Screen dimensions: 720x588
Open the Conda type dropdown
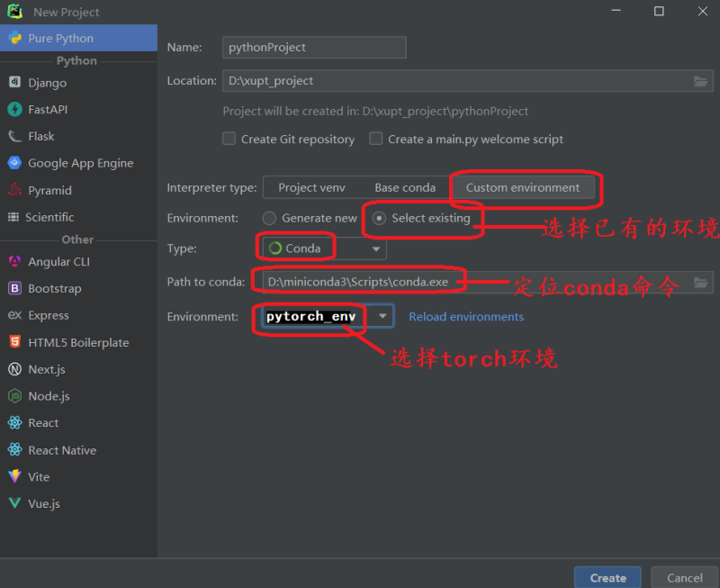point(375,249)
